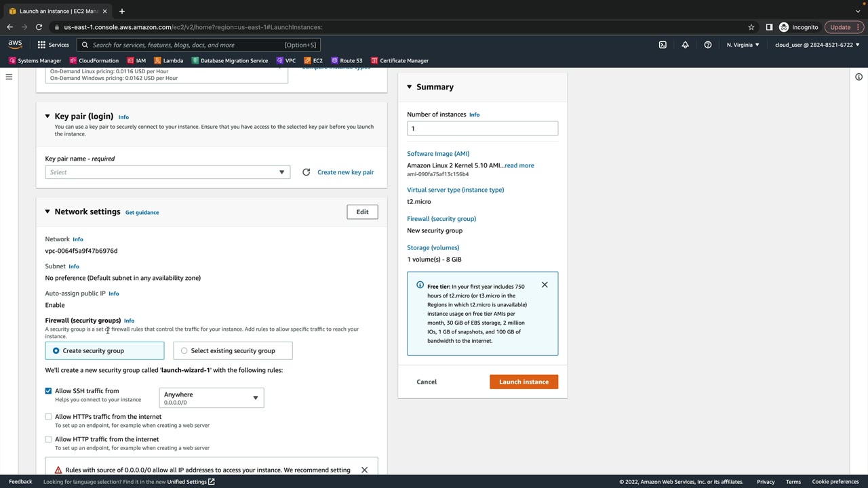Open Systems Manager bookmark
The height and width of the screenshot is (488, 868).
coord(35,60)
